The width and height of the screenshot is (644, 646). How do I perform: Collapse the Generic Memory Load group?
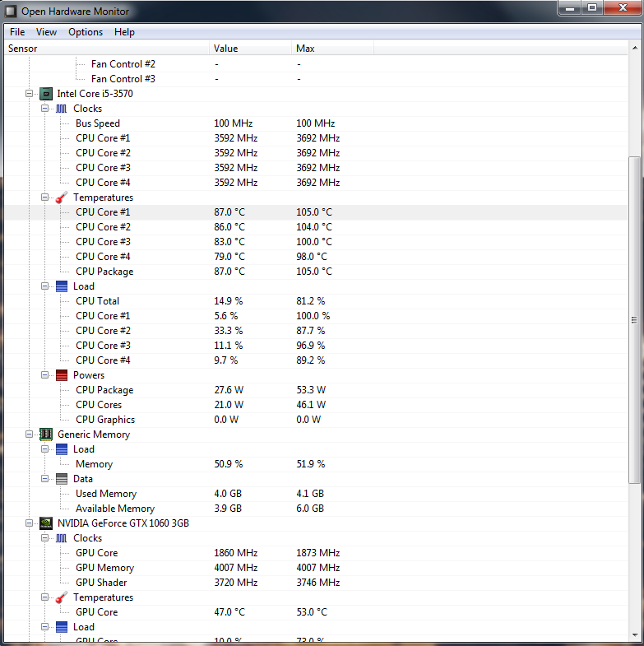click(44, 449)
